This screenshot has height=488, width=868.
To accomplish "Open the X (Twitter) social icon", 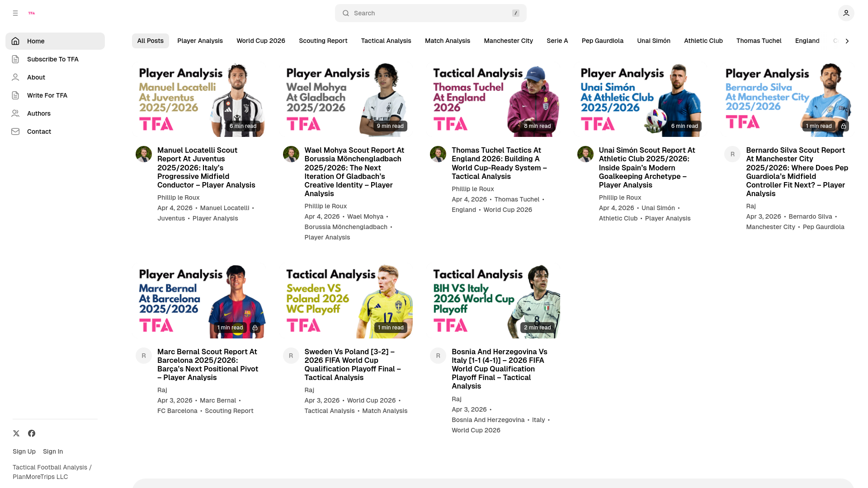I will 16,433.
